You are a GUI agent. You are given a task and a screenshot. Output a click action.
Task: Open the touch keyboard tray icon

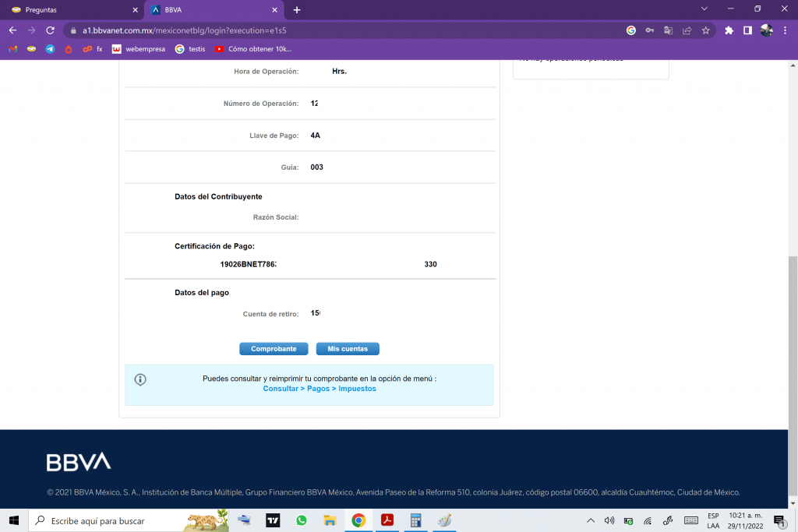[x=690, y=520]
